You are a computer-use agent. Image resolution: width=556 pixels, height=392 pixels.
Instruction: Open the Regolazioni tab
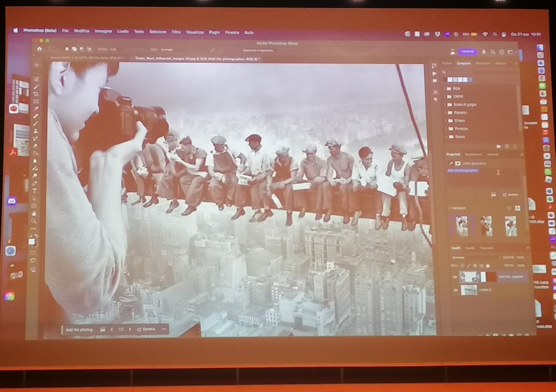(x=473, y=154)
